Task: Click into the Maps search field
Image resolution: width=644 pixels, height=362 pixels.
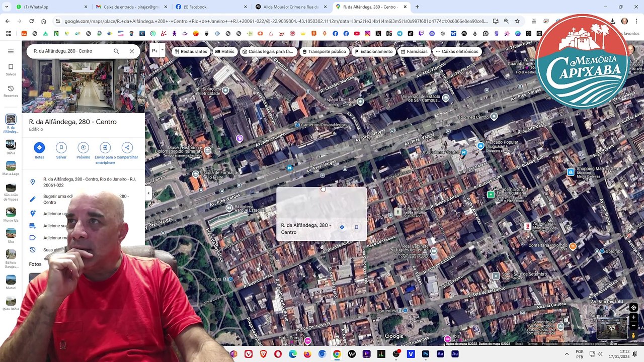Action: 70,51
